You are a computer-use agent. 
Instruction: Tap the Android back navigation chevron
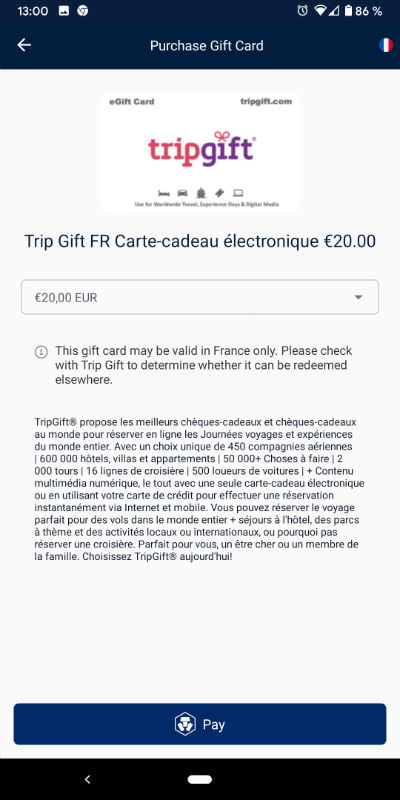coord(87,779)
